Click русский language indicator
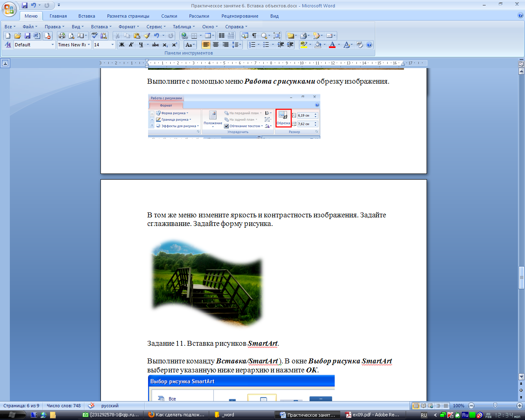This screenshot has height=420, width=525. 110,406
